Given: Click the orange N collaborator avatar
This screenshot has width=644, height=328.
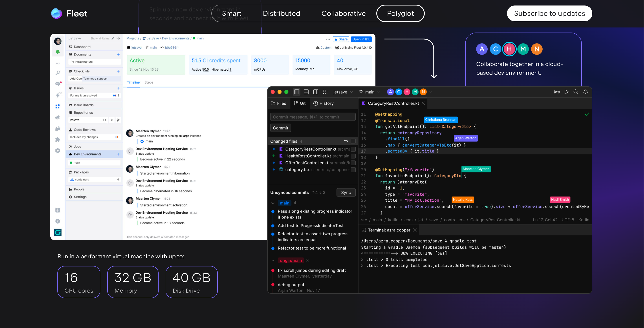Looking at the screenshot, I should (423, 92).
